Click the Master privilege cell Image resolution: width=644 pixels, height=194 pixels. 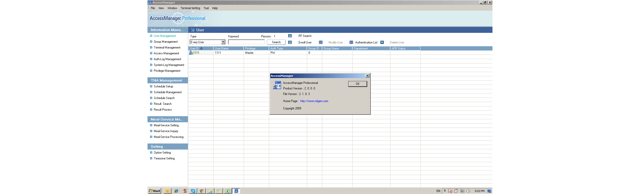click(x=256, y=53)
